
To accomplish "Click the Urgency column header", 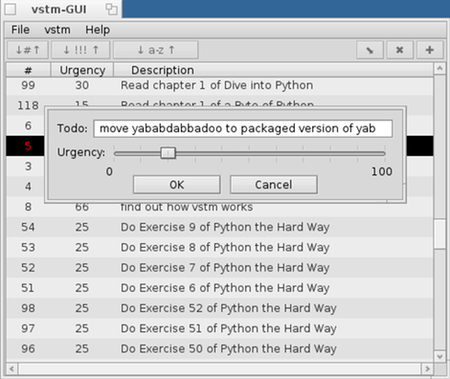I will (82, 70).
